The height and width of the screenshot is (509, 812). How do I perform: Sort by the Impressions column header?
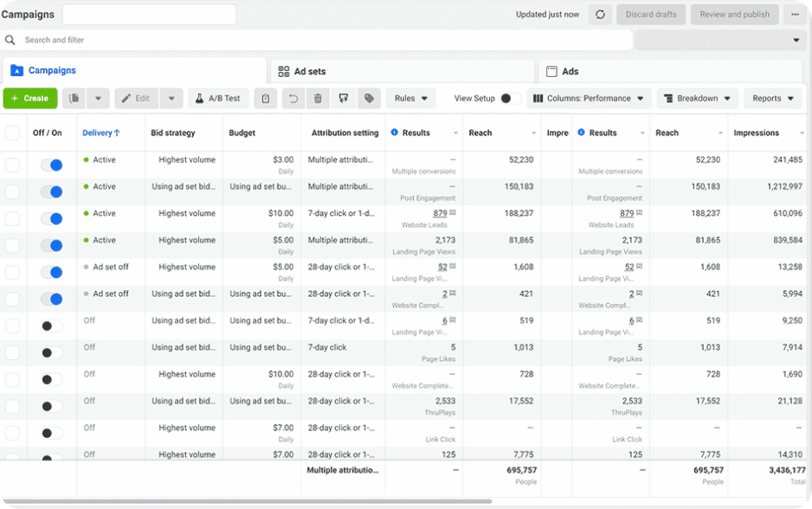tap(756, 133)
